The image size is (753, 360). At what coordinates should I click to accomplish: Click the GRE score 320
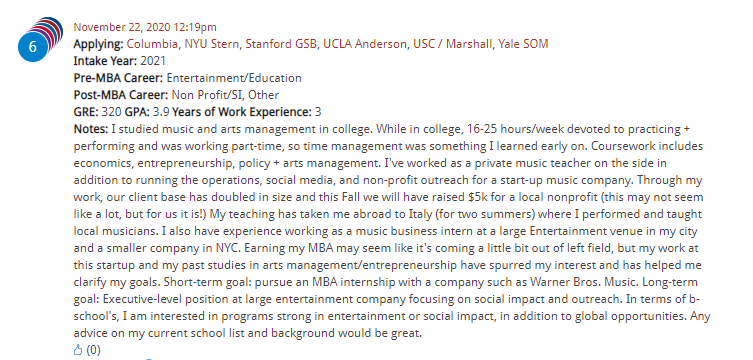tap(111, 112)
